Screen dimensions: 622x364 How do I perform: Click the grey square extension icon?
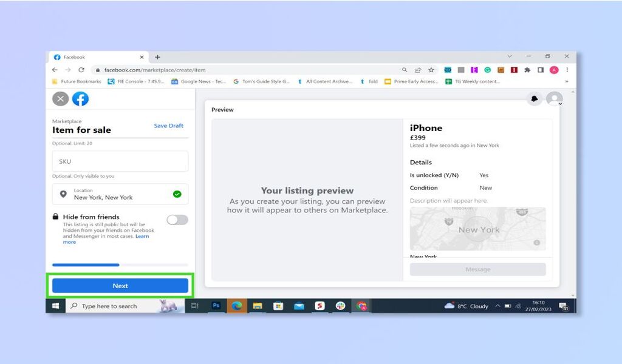[461, 70]
